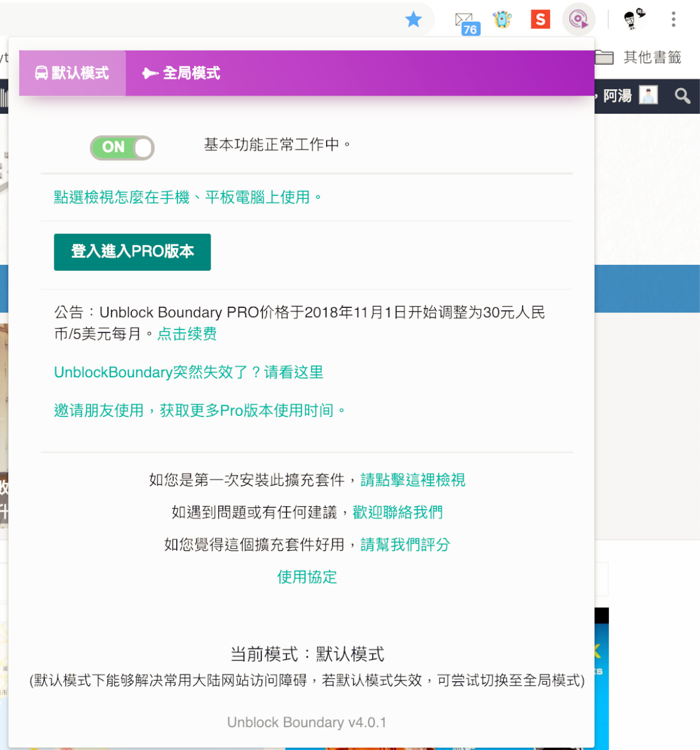Open Chrome three-dot menu
700x750 pixels.
point(673,20)
